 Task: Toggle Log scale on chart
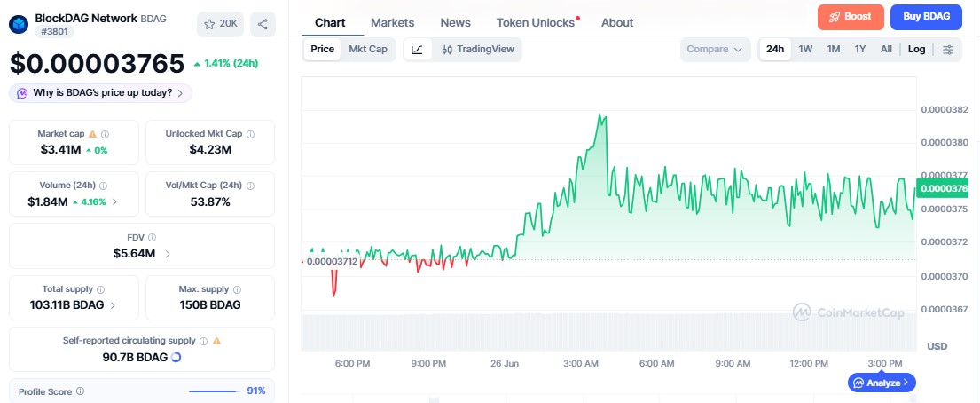pyautogui.click(x=917, y=50)
